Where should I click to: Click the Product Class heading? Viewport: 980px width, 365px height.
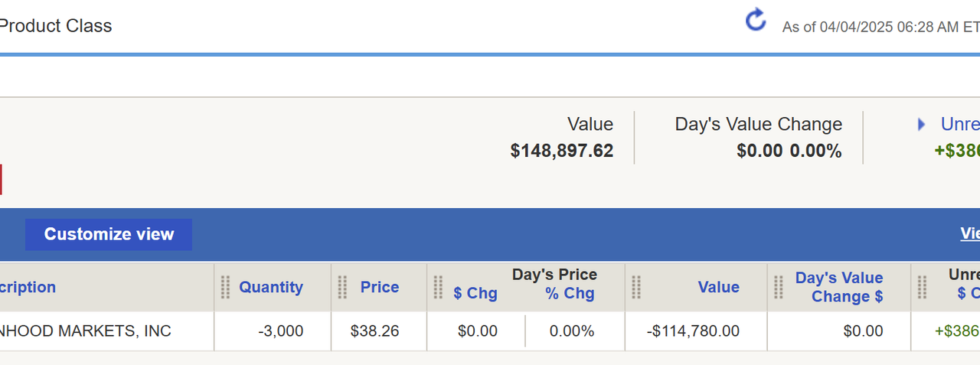(x=56, y=26)
